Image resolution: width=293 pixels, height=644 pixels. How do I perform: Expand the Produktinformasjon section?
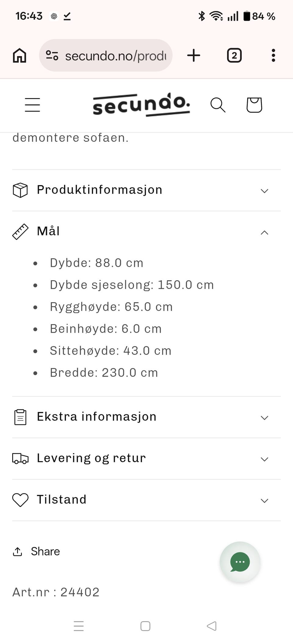146,190
